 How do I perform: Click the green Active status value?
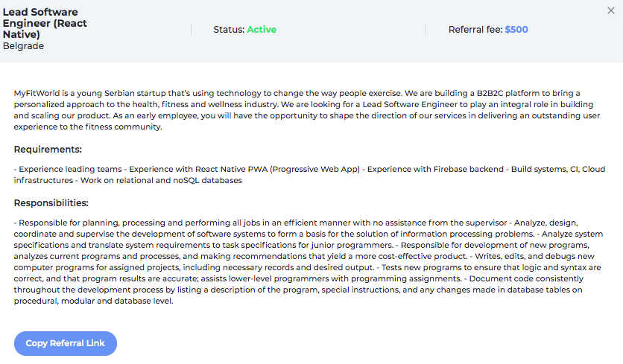click(x=262, y=30)
